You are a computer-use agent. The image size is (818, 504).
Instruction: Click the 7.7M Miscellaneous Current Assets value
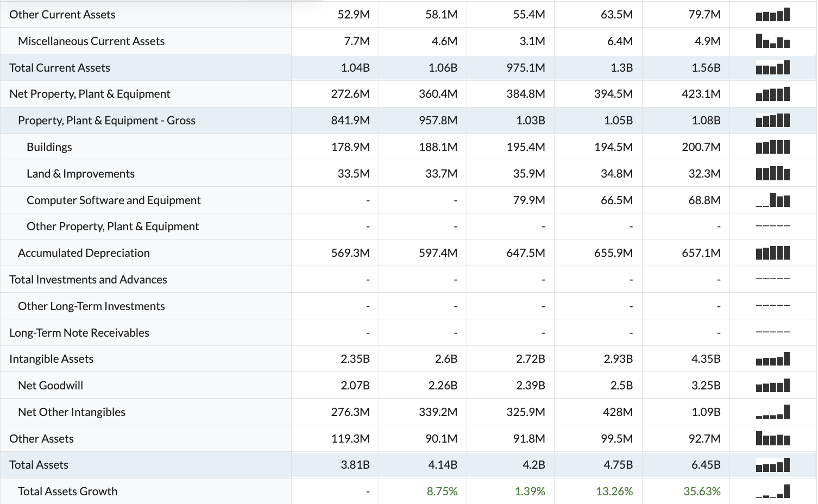point(357,41)
